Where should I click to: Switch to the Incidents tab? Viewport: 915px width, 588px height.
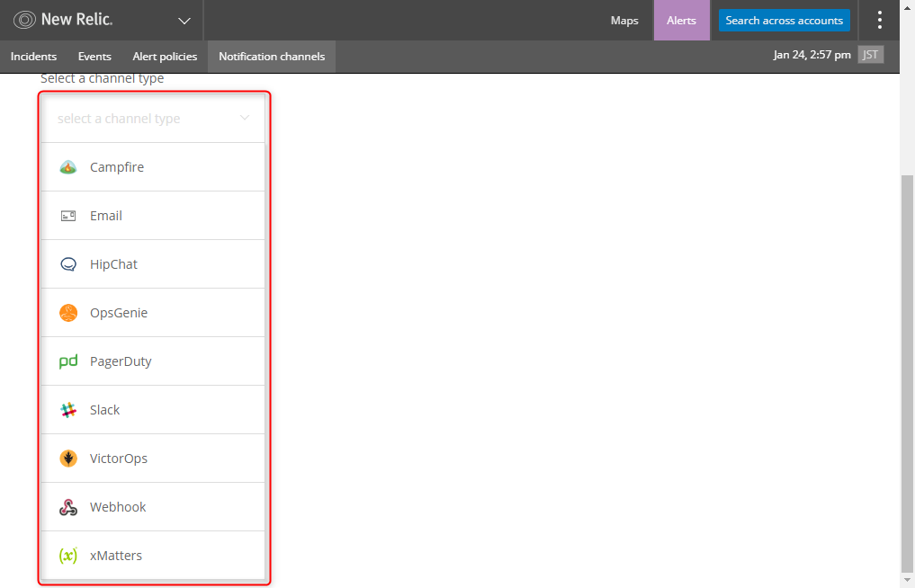pos(34,57)
